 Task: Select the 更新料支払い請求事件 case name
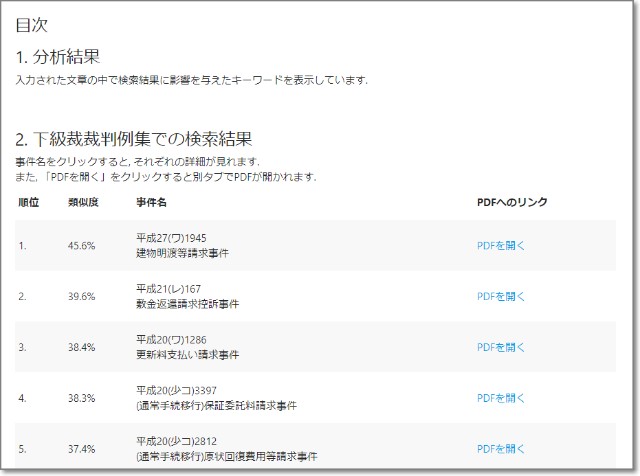coord(187,355)
